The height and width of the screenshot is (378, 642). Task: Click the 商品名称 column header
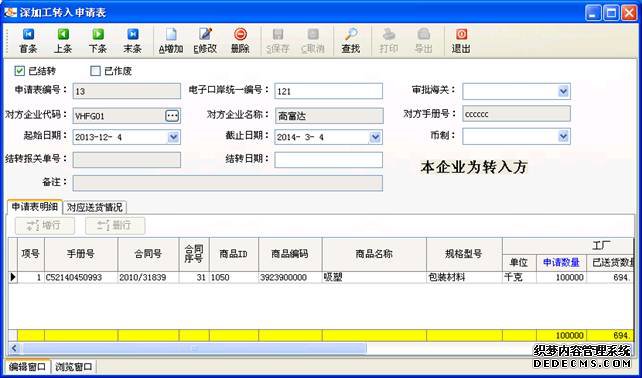pyautogui.click(x=374, y=254)
